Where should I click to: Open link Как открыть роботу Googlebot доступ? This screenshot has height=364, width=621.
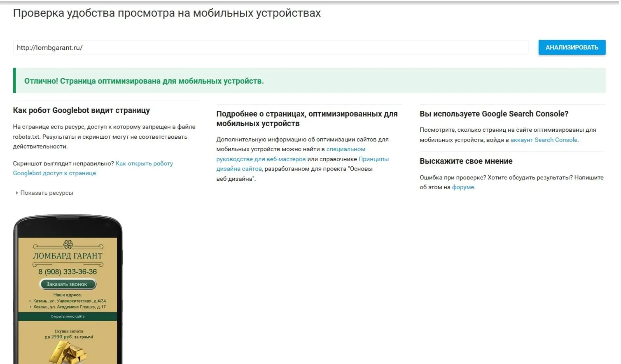pyautogui.click(x=93, y=168)
